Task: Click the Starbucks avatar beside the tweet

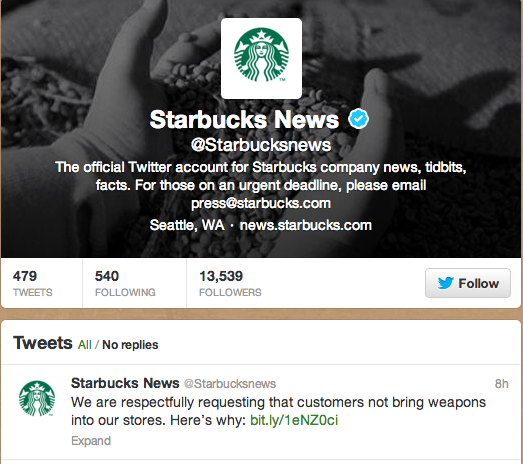Action: 37,398
